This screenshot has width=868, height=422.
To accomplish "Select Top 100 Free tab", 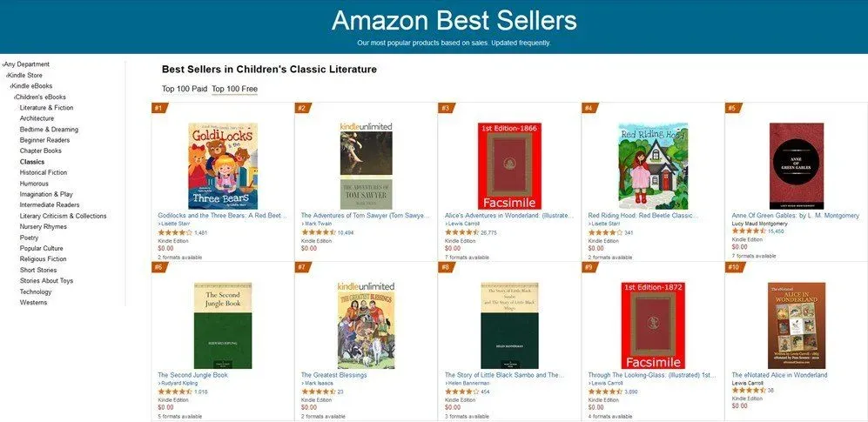I will click(x=234, y=89).
